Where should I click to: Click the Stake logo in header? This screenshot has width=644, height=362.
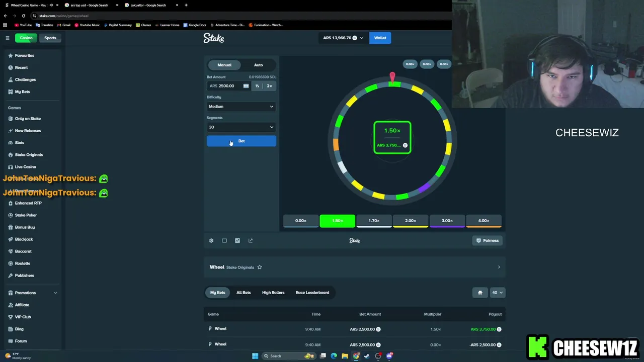214,38
